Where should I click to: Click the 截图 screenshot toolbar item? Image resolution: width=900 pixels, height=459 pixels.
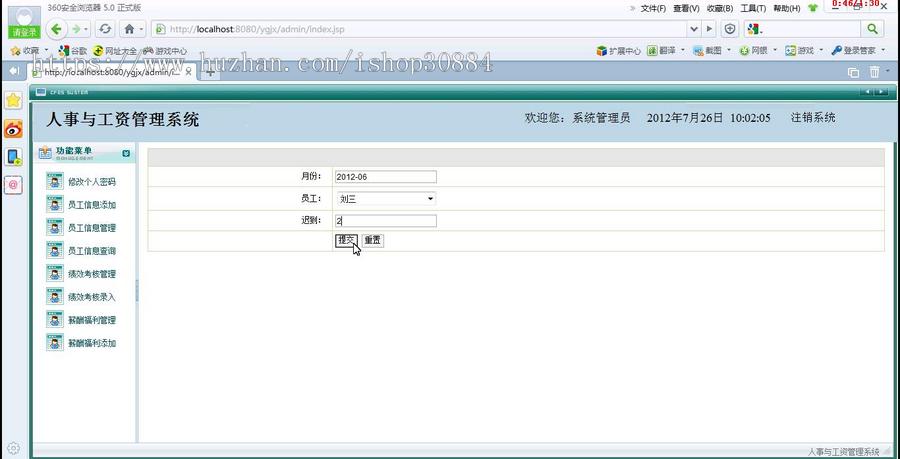(x=707, y=50)
